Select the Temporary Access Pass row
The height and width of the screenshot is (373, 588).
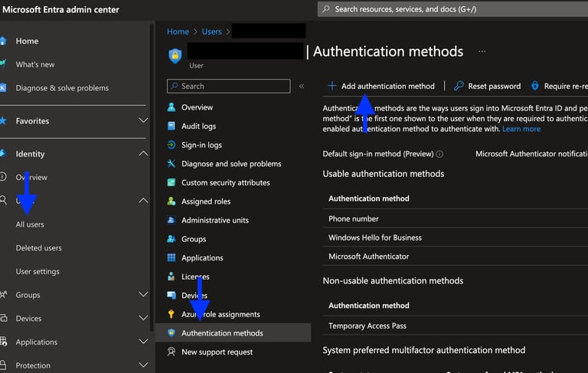pos(456,326)
